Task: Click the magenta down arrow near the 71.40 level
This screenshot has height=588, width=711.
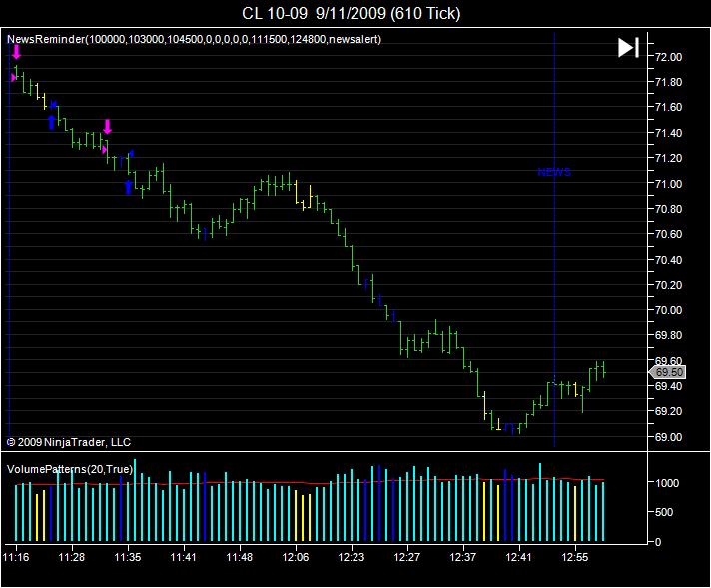Action: click(107, 127)
